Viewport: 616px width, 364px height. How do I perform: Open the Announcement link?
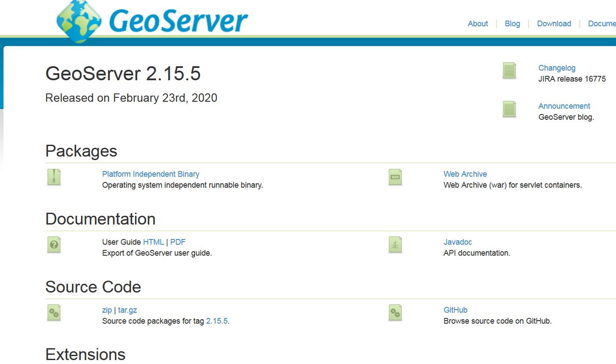(x=564, y=106)
